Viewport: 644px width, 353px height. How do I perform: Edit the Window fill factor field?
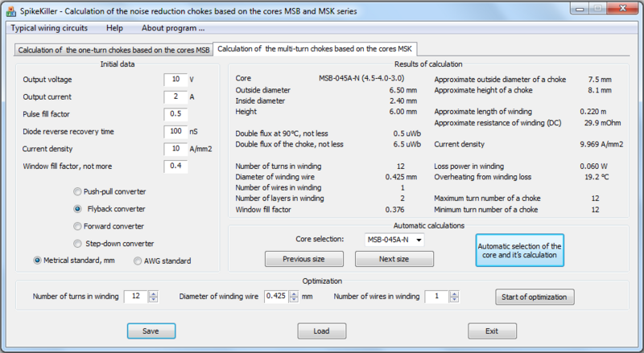(x=175, y=166)
